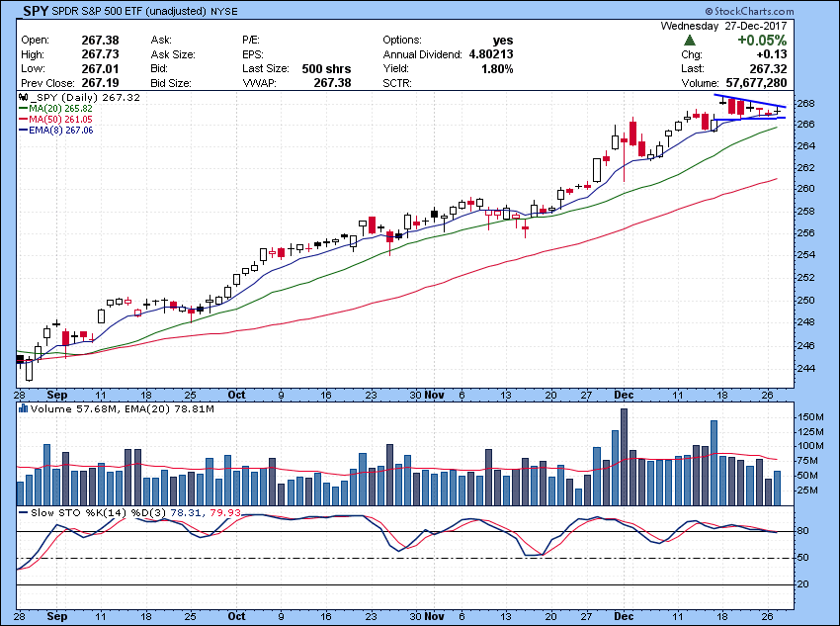840x626 pixels.
Task: Click the Prev Close value 267.19
Action: pyautogui.click(x=100, y=82)
